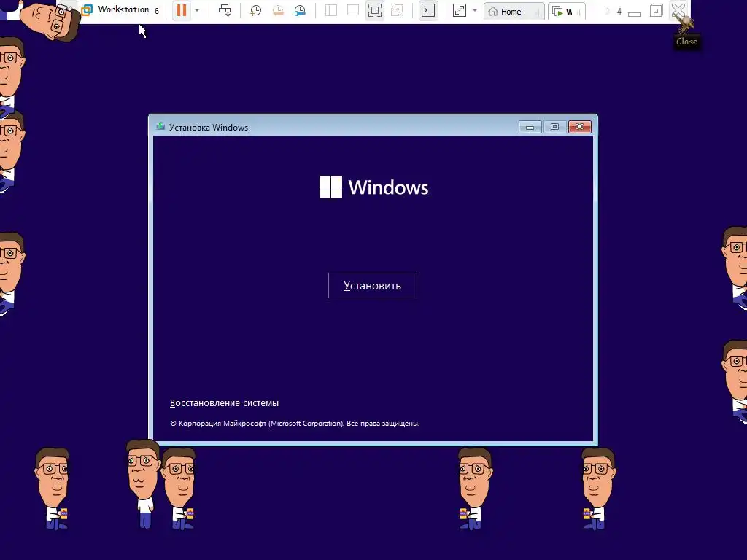Switch to the Home tab
The image size is (747, 560).
(x=514, y=12)
